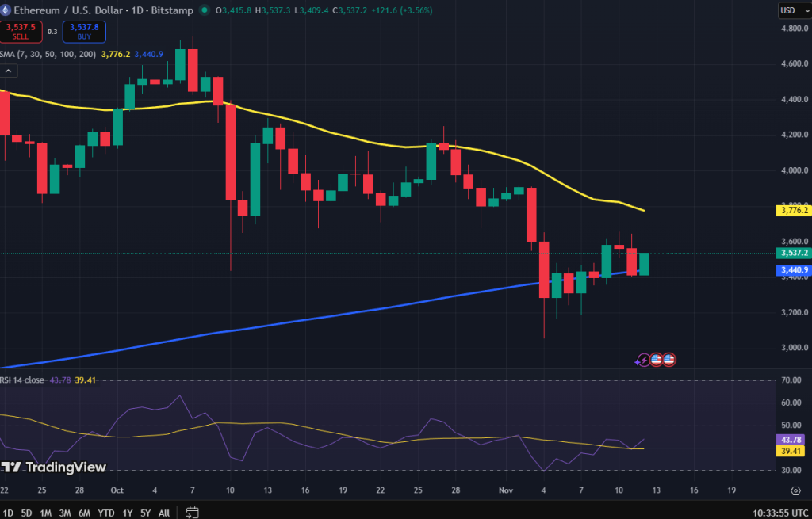Open the go-to-date calendar icon
Screen dimensions: 812x519
tap(191, 513)
